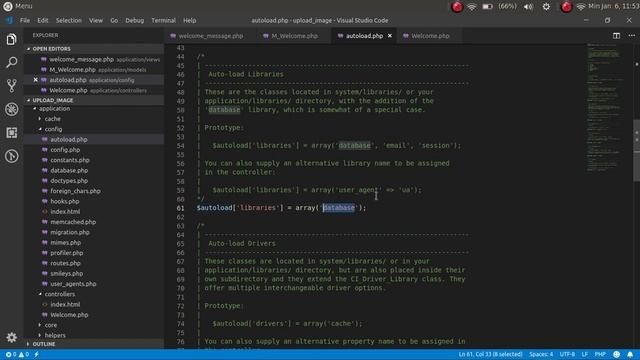
Task: Open the Explorer view in activity bar
Action: pos(11,39)
